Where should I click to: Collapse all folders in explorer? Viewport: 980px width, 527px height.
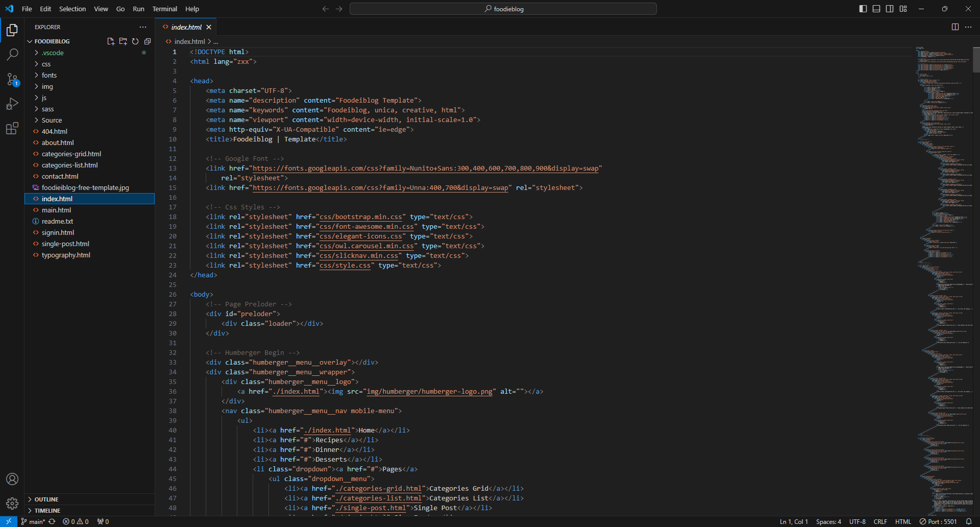point(148,41)
